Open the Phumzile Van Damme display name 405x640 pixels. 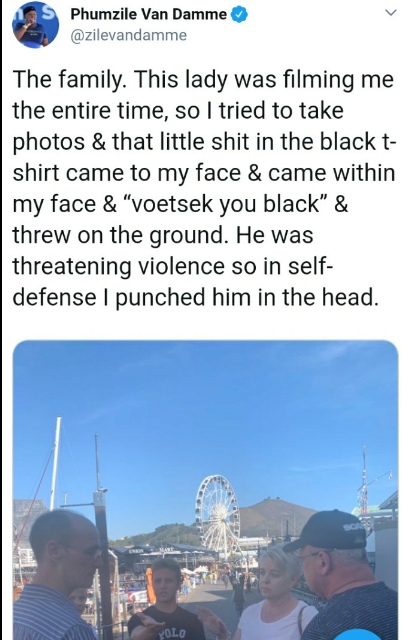coord(149,15)
